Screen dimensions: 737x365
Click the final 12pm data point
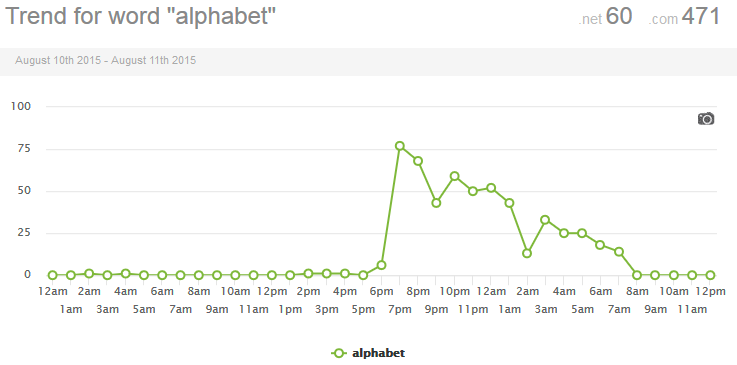pos(710,275)
